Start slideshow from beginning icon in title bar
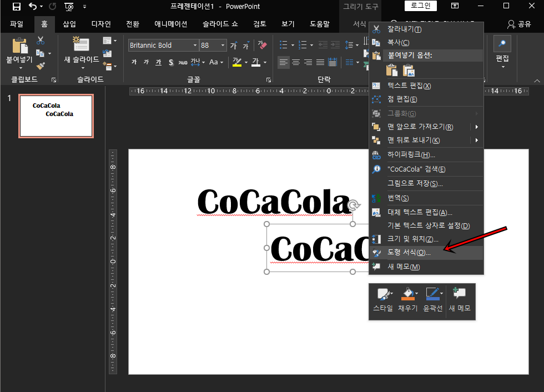This screenshot has height=392, width=544. pyautogui.click(x=69, y=7)
